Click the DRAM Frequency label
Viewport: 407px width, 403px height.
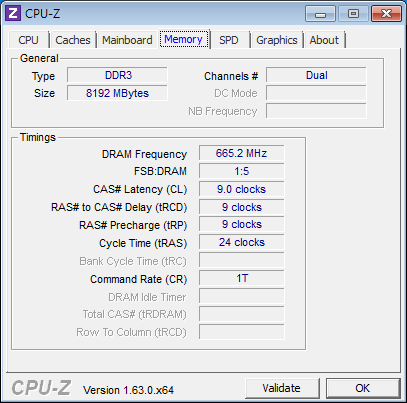click(144, 154)
